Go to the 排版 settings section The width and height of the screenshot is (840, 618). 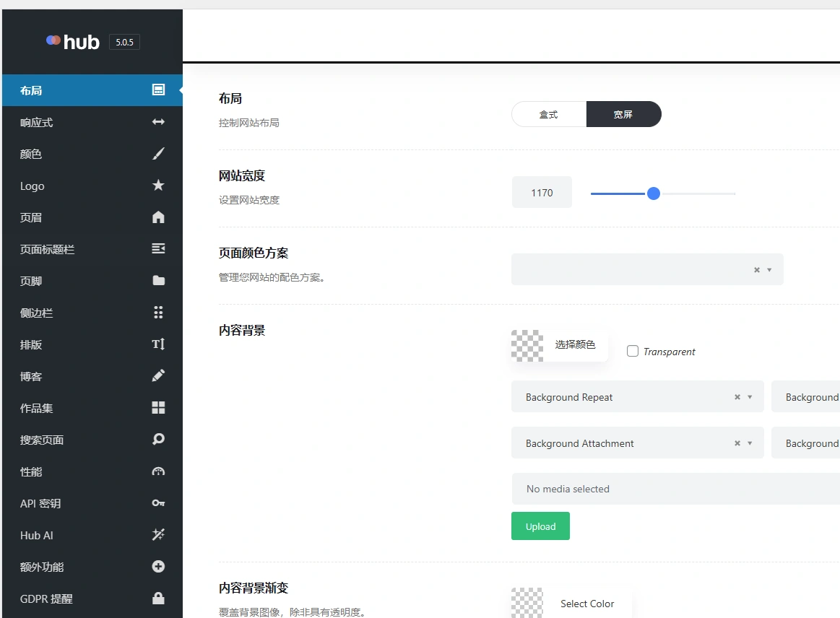pos(92,344)
